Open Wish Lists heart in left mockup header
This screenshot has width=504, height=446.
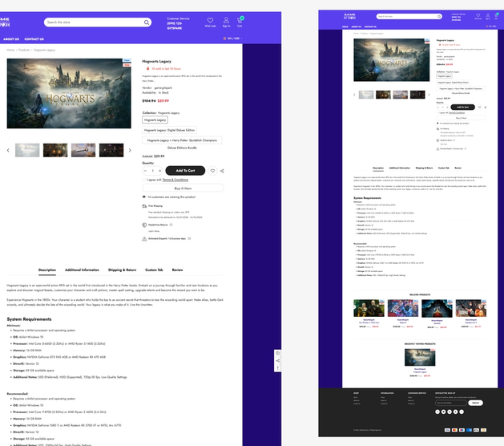click(210, 20)
